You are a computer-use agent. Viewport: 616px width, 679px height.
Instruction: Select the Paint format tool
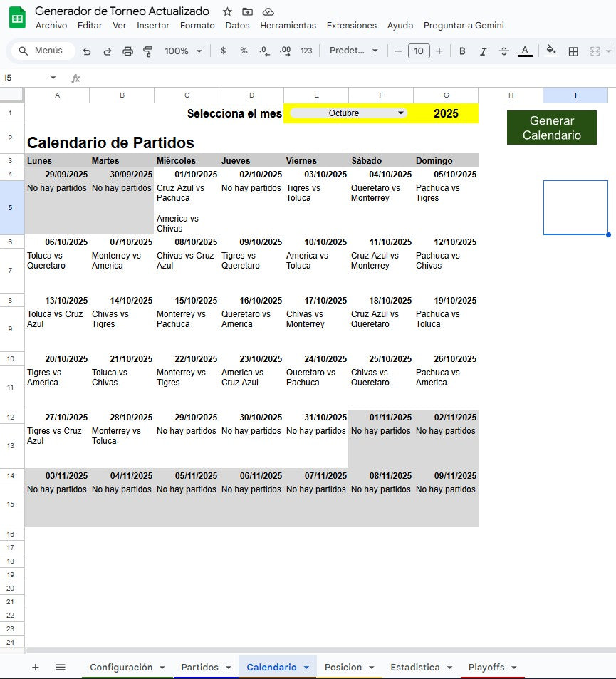click(147, 51)
